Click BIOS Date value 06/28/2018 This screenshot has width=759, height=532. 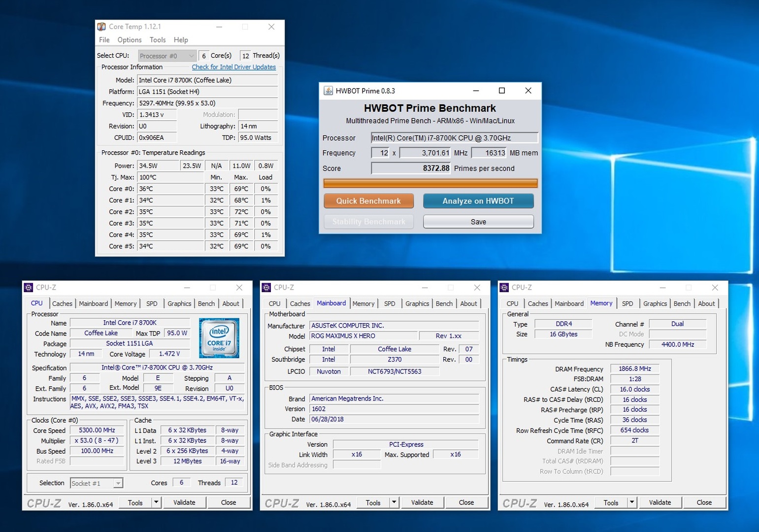tap(395, 420)
